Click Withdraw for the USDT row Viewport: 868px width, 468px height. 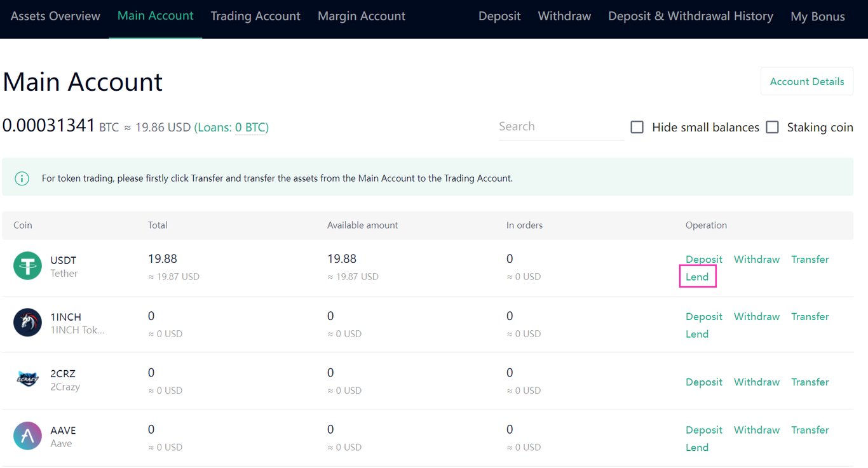pyautogui.click(x=756, y=259)
